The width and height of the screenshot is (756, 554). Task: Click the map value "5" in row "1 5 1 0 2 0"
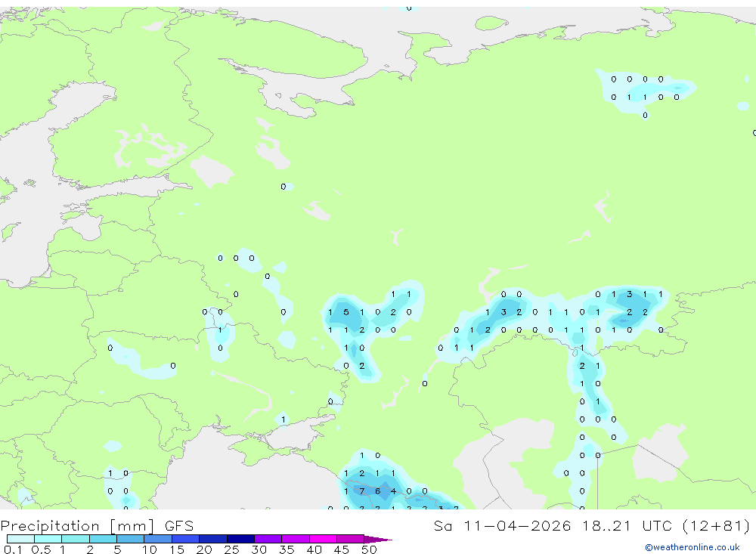pyautogui.click(x=346, y=312)
